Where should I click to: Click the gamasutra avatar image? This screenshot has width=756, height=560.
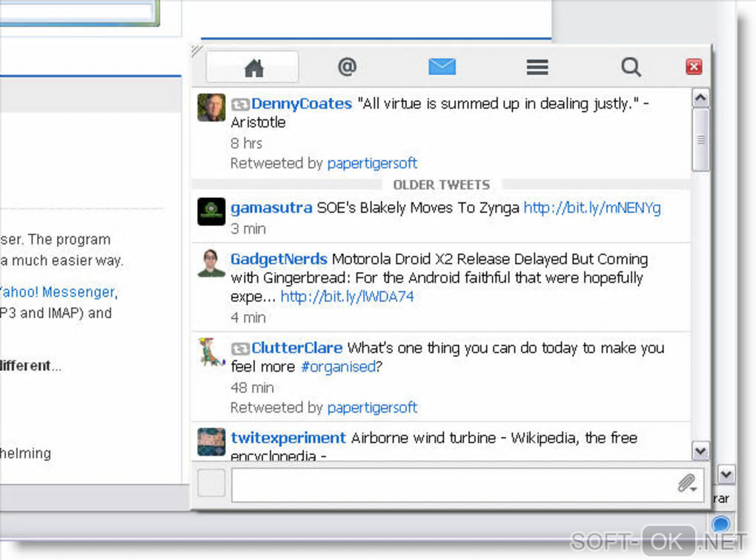coord(211,211)
